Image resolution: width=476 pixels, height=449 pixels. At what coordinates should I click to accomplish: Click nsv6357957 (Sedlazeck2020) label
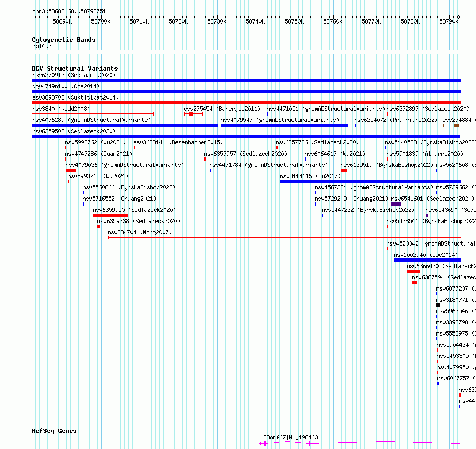click(245, 154)
